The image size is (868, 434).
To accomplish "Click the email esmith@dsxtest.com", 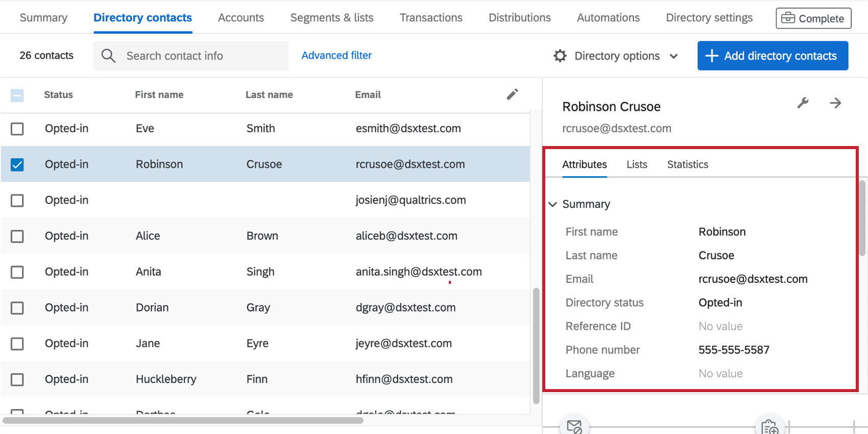I will (x=408, y=129).
